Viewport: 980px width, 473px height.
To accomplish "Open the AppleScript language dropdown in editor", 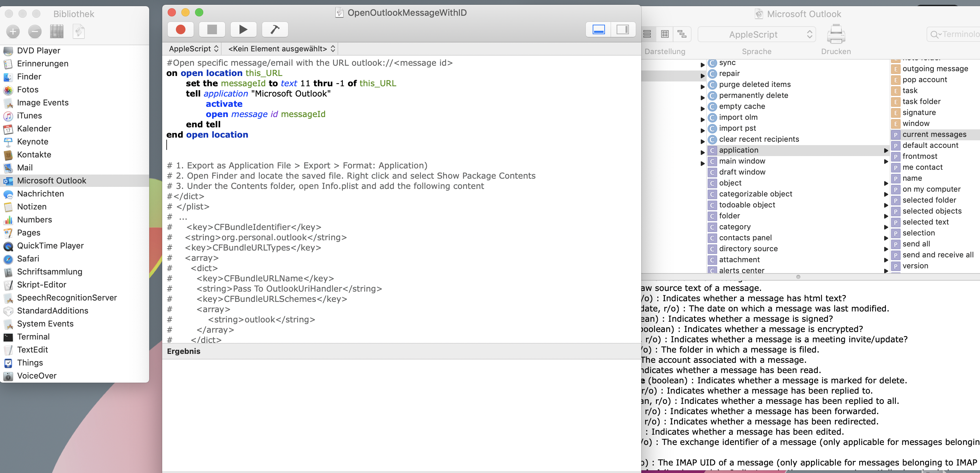I will click(193, 49).
